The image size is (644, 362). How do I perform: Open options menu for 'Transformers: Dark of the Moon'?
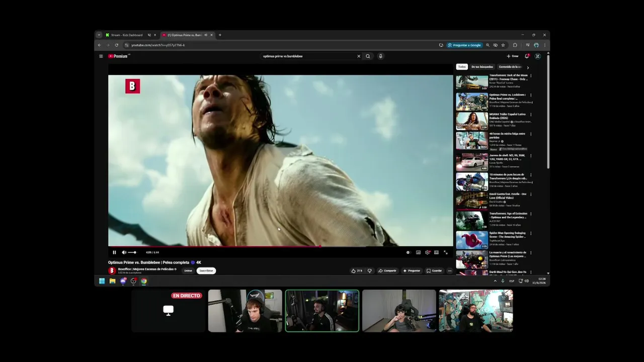pos(530,75)
